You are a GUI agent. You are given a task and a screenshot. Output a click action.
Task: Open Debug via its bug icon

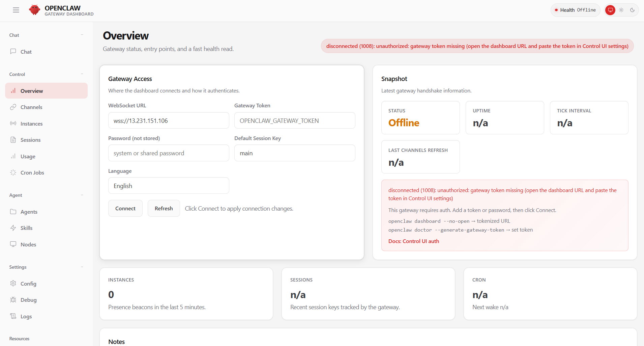(x=13, y=300)
